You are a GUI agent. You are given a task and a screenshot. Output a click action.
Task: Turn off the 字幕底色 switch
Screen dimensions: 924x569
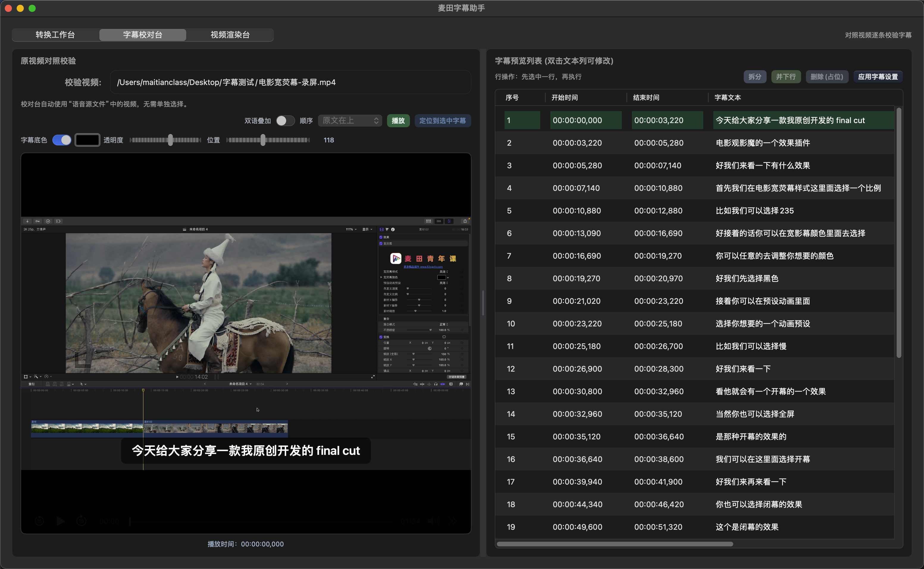coord(62,140)
